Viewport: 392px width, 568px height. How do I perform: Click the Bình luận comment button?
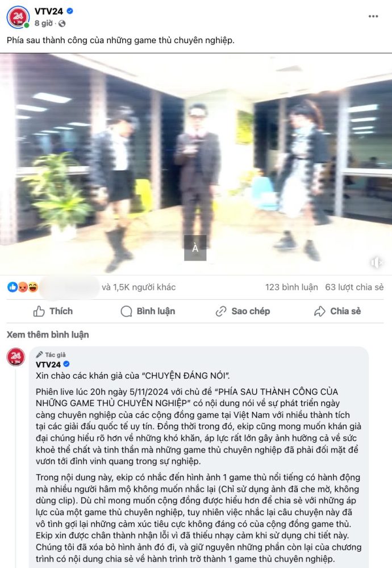pyautogui.click(x=148, y=311)
